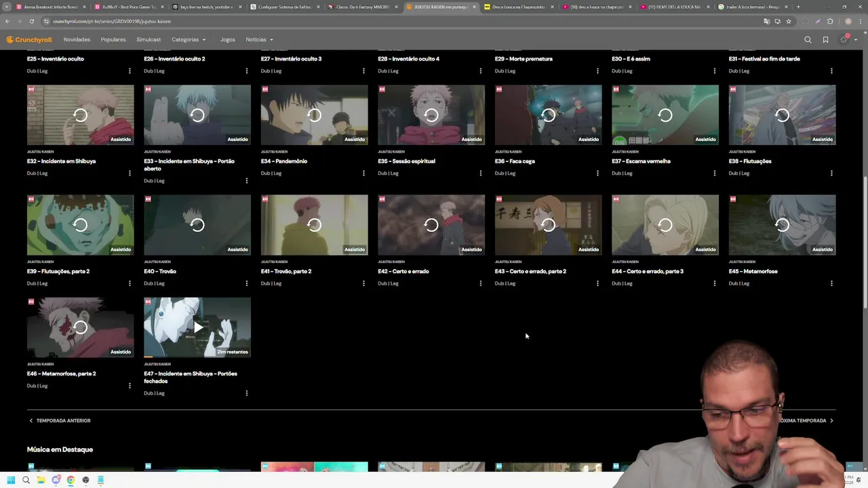Image resolution: width=868 pixels, height=488 pixels.
Task: Click replay icon on E43 Certo e errado, parte 2
Action: pyautogui.click(x=548, y=225)
